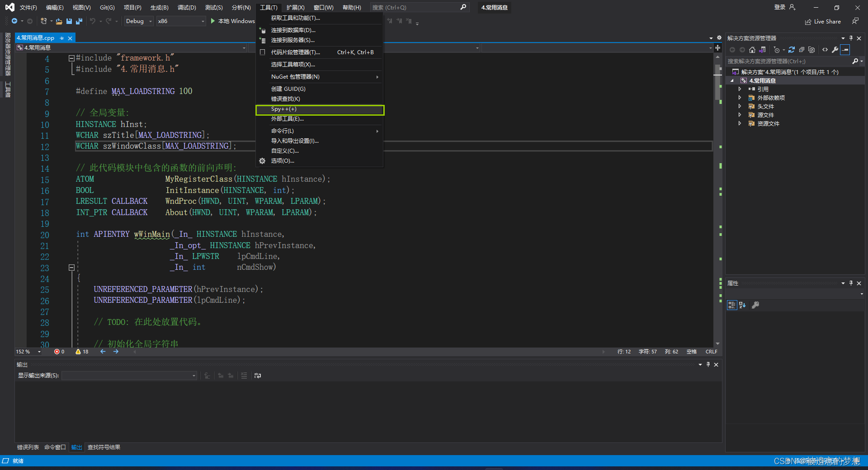Click the editor vertical scrollbar thumb

[x=717, y=83]
